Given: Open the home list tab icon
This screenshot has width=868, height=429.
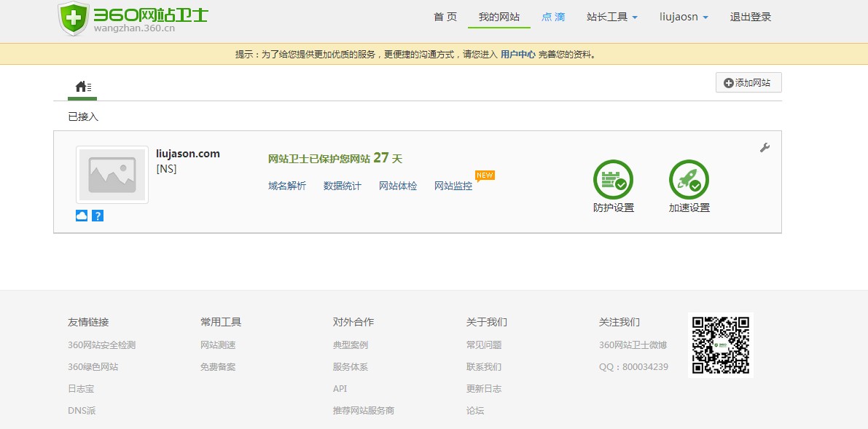Looking at the screenshot, I should click(83, 87).
